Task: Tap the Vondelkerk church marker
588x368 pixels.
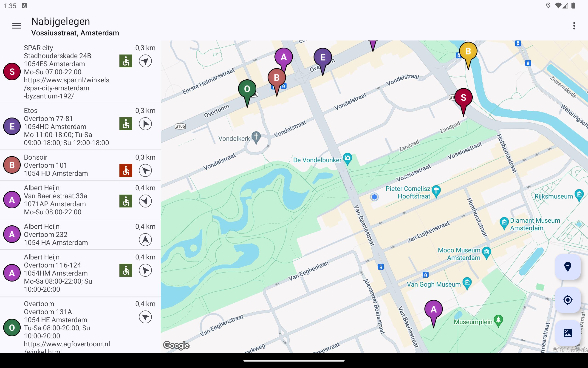Action: point(256,137)
